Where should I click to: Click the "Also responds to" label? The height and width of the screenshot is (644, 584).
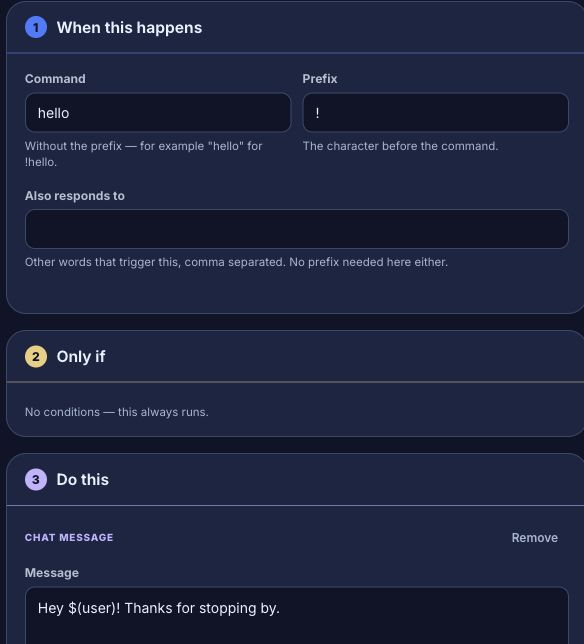point(75,196)
